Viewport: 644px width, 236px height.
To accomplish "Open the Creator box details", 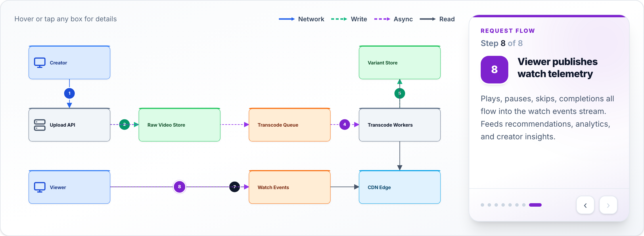I will (x=69, y=62).
